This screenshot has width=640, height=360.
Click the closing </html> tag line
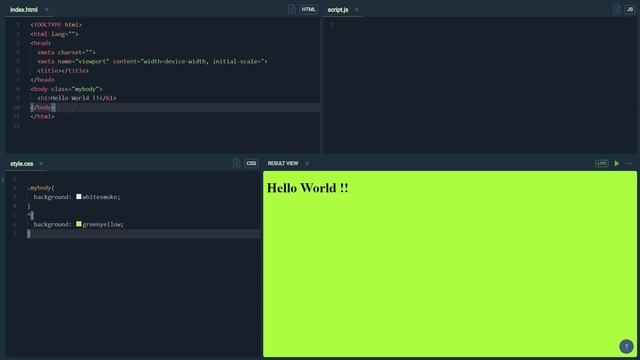tap(42, 116)
